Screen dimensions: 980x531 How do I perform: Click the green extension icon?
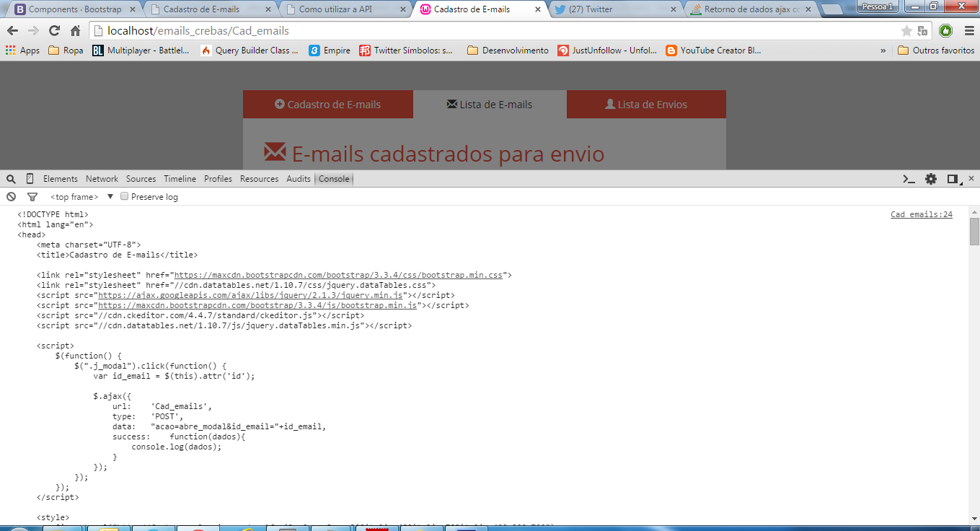pyautogui.click(x=945, y=31)
